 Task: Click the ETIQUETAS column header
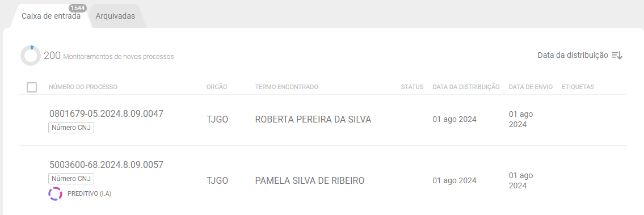[x=578, y=87]
